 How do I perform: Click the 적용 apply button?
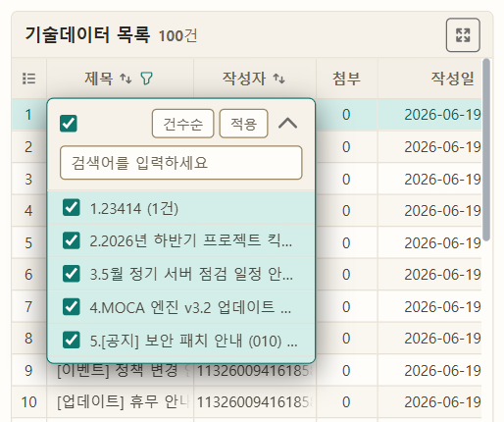coord(244,124)
